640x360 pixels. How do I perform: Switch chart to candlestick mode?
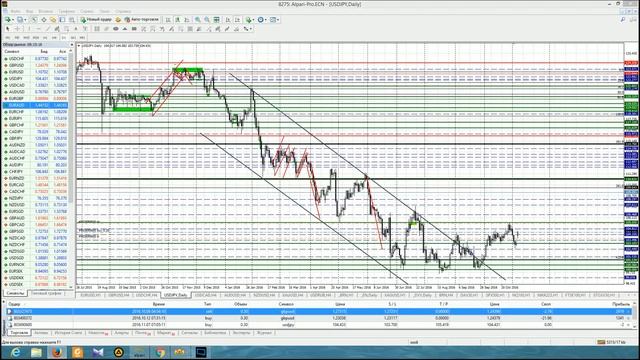coord(178,20)
